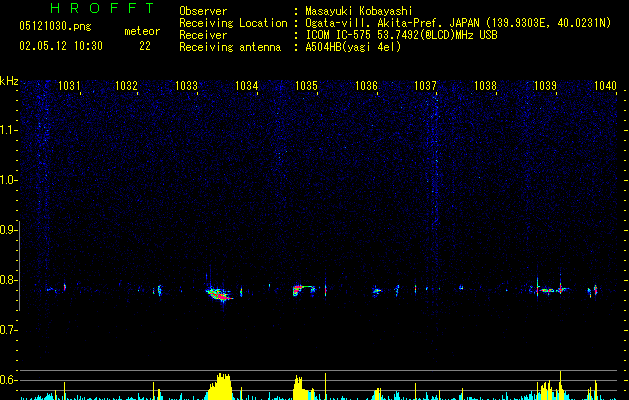Click the 0.6 frequency axis label

[8, 380]
